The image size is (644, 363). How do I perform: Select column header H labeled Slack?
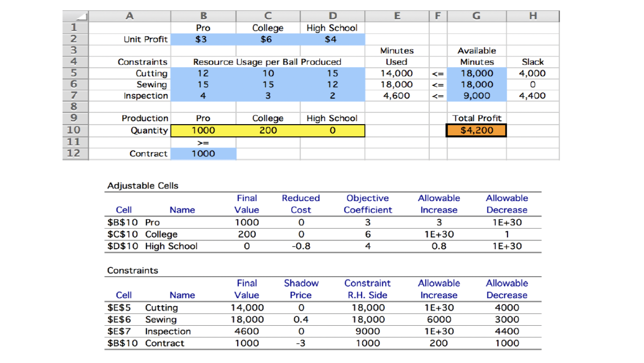pyautogui.click(x=532, y=15)
